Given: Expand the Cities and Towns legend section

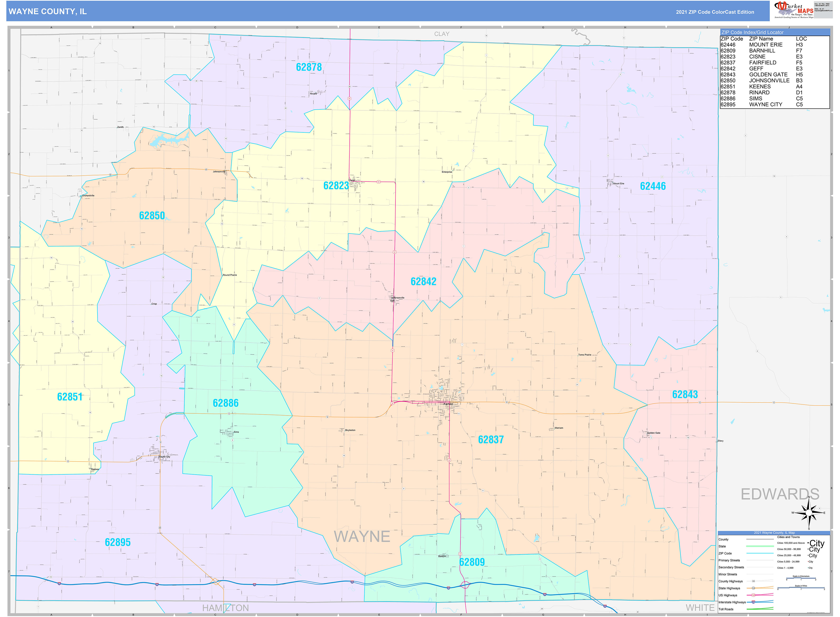Looking at the screenshot, I should pos(789,537).
